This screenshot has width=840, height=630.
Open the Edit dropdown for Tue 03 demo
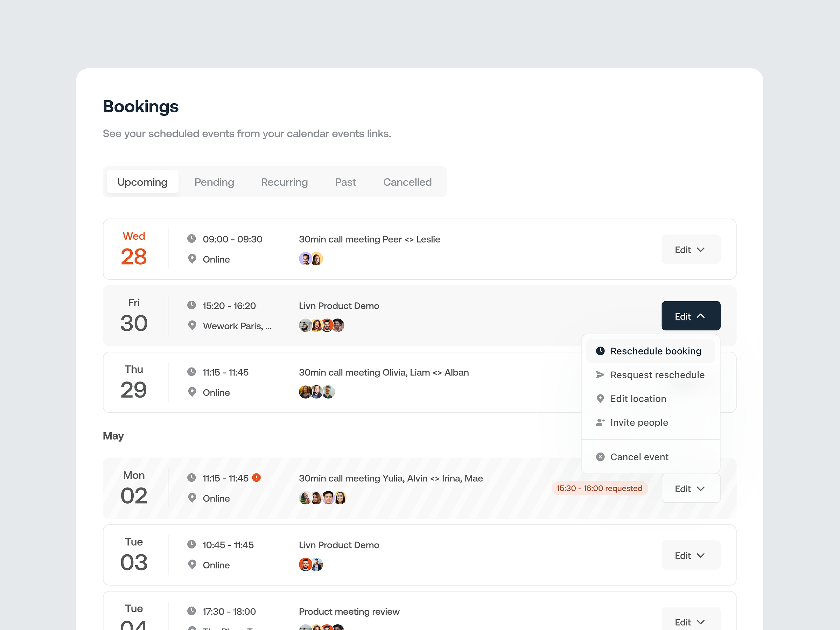point(691,555)
